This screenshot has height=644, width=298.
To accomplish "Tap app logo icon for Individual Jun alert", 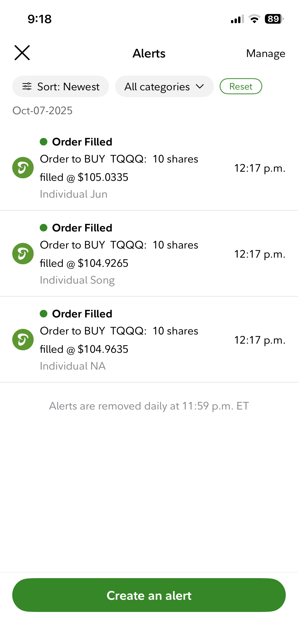I will pyautogui.click(x=23, y=168).
